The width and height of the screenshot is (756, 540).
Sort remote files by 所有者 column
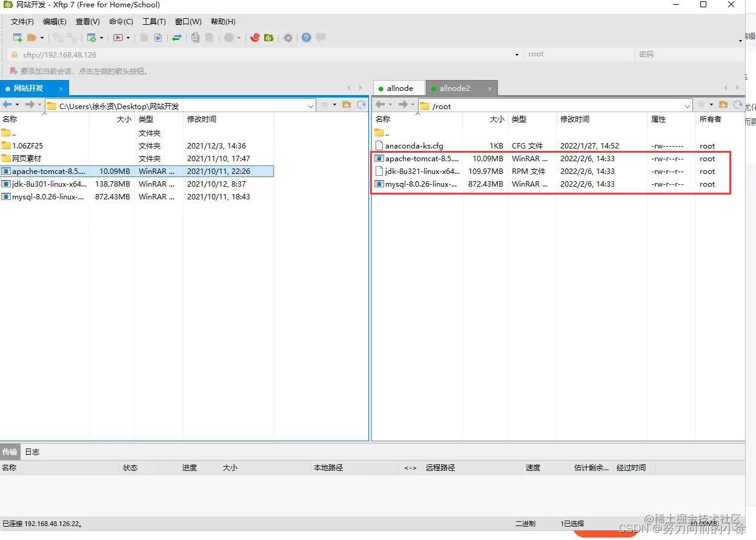click(x=720, y=119)
